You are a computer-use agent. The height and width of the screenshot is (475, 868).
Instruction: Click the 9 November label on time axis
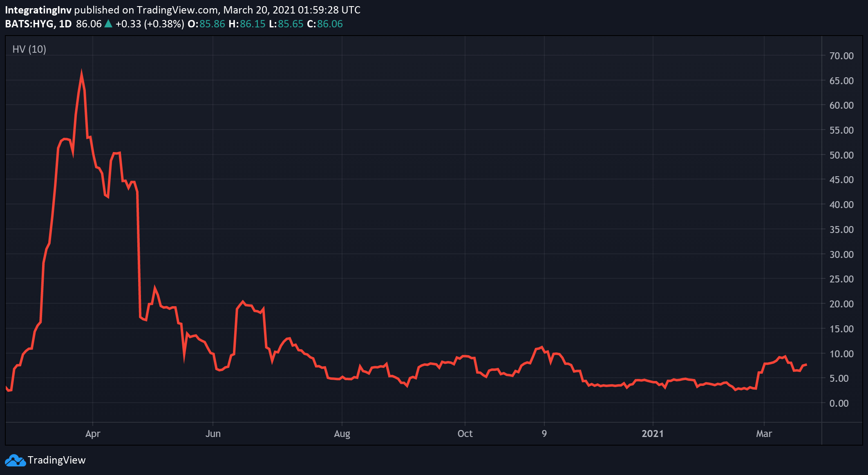point(544,434)
